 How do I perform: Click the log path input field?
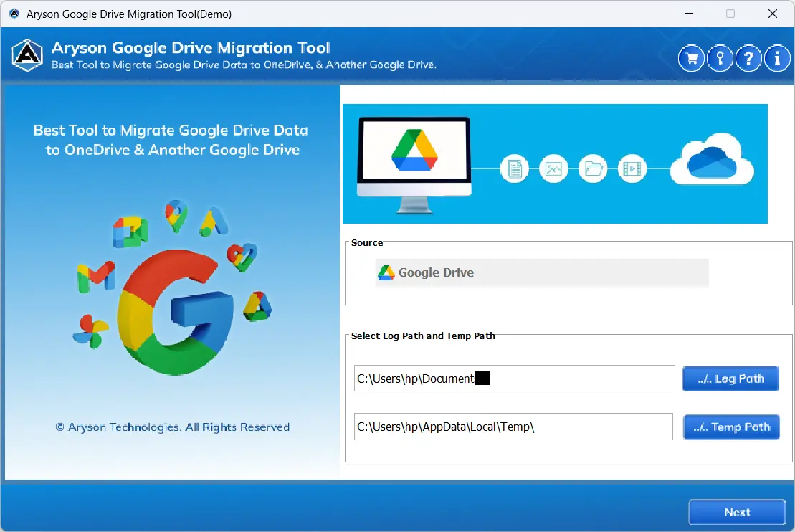click(513, 378)
